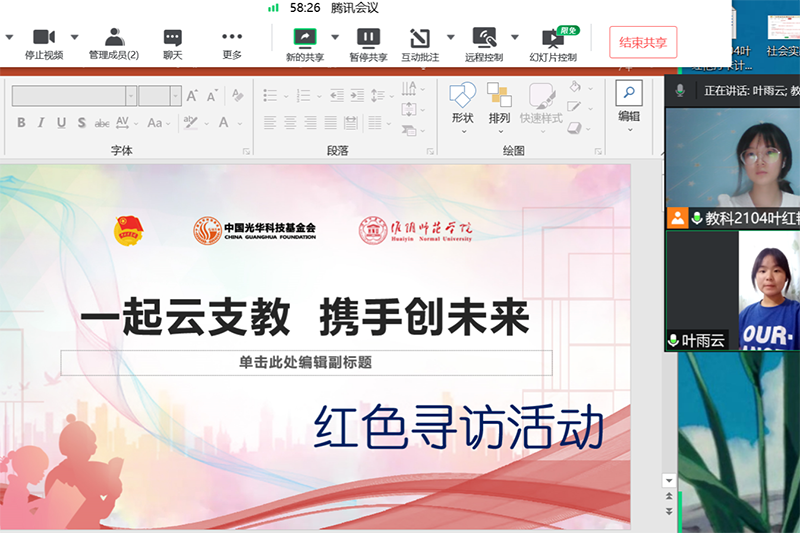Select the 叶雨云 participant video tile
The width and height of the screenshot is (800, 533).
tap(732, 290)
